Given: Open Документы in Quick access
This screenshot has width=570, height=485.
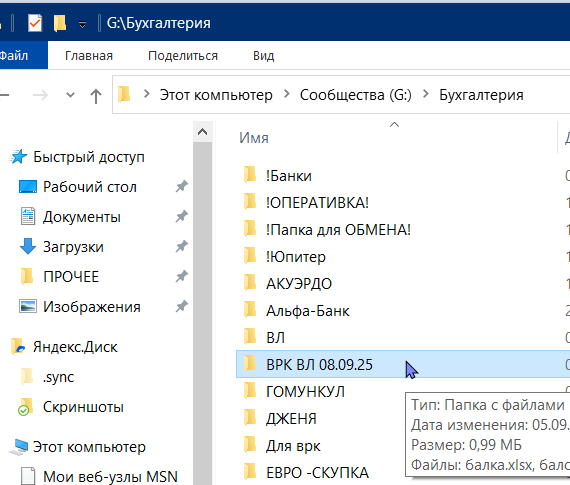Looking at the screenshot, I should [x=82, y=217].
